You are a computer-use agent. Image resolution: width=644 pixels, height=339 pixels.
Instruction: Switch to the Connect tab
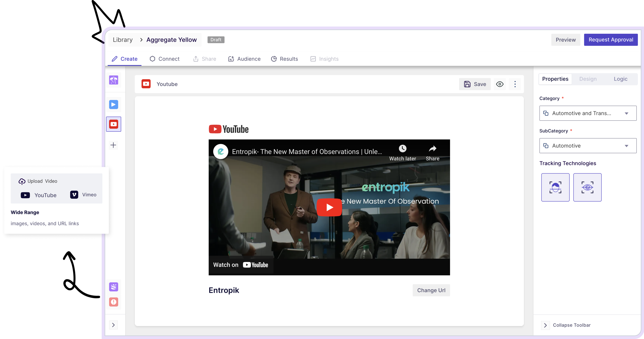(164, 59)
